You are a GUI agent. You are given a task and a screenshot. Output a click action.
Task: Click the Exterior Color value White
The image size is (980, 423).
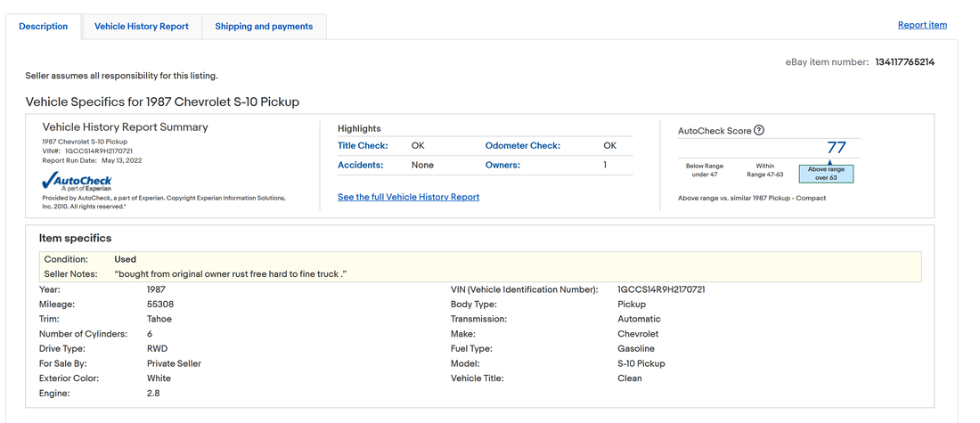pos(159,378)
